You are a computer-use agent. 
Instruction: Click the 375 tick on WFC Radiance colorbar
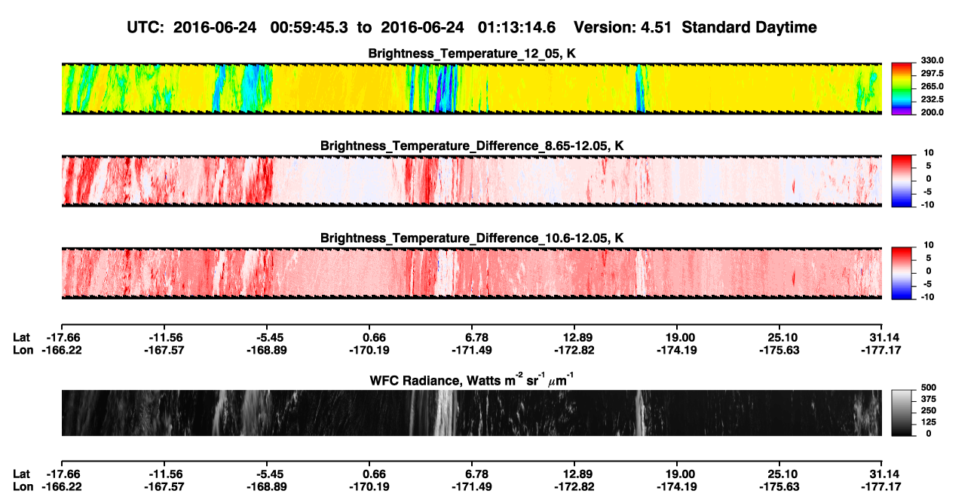pyautogui.click(x=929, y=399)
